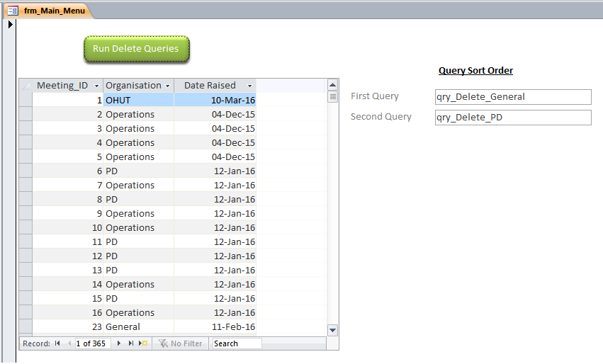Click the vertical scrollbar thumb
Viewport: 603px width, 364px height.
[332, 96]
